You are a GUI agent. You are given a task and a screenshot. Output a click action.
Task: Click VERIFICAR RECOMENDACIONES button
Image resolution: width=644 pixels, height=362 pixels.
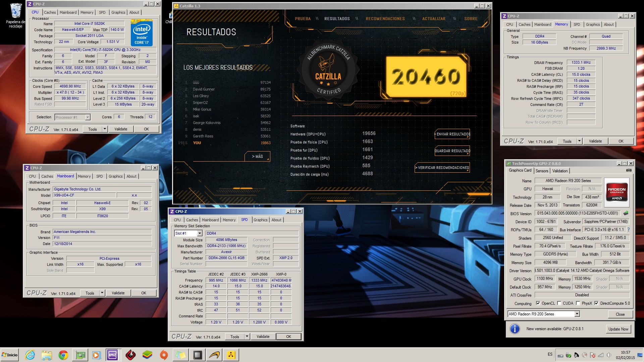442,168
